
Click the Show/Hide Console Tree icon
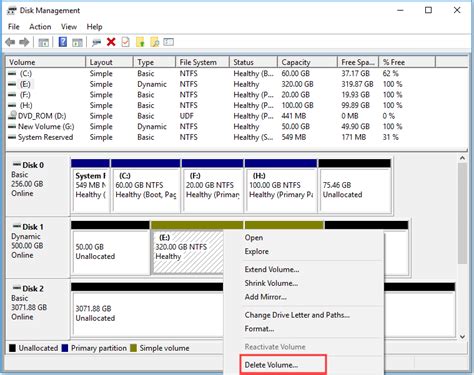point(44,42)
